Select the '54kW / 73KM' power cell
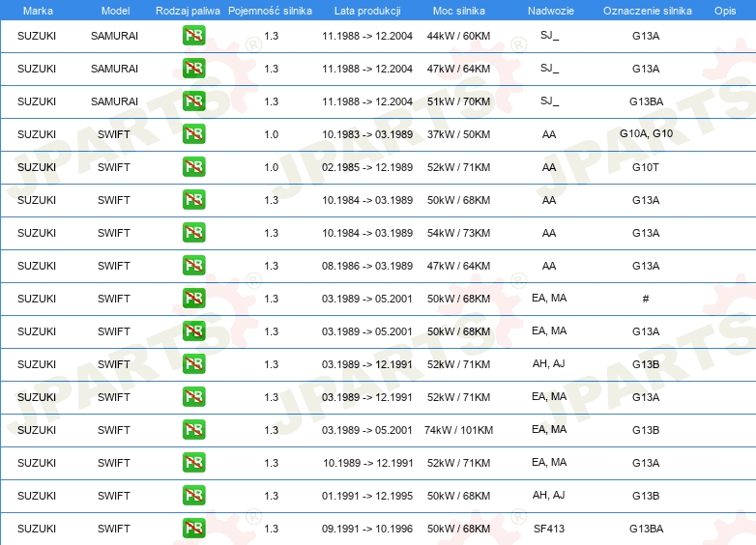The height and width of the screenshot is (545, 756). tap(458, 233)
